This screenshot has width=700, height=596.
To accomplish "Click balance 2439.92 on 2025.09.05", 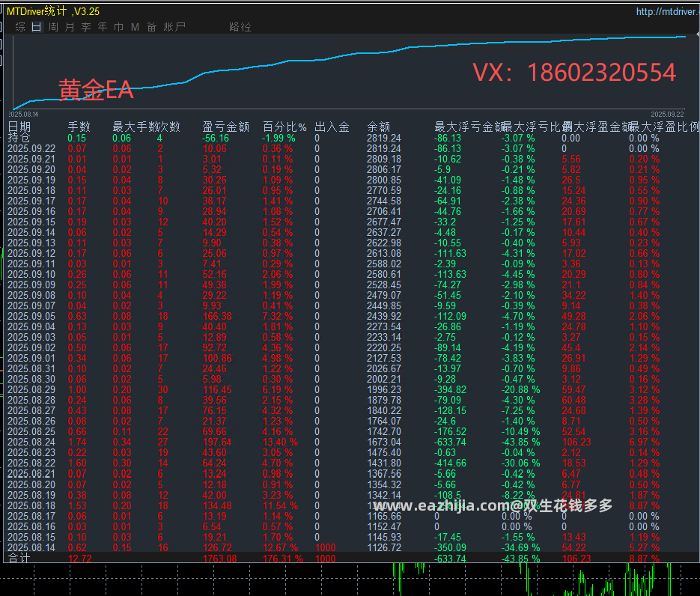I will tap(384, 317).
